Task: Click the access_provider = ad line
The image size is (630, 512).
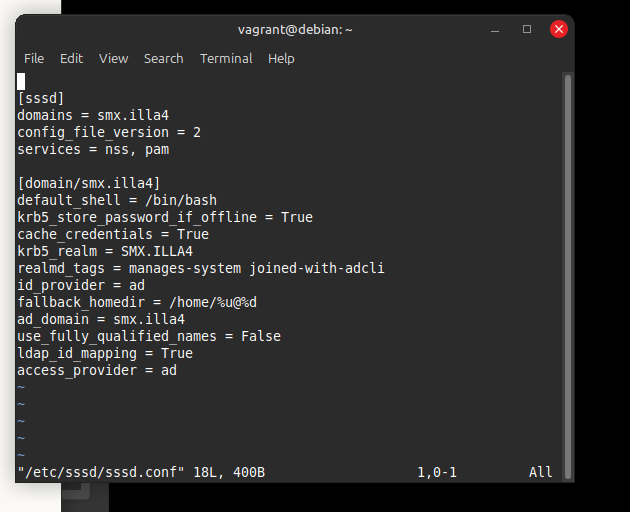Action: click(97, 370)
